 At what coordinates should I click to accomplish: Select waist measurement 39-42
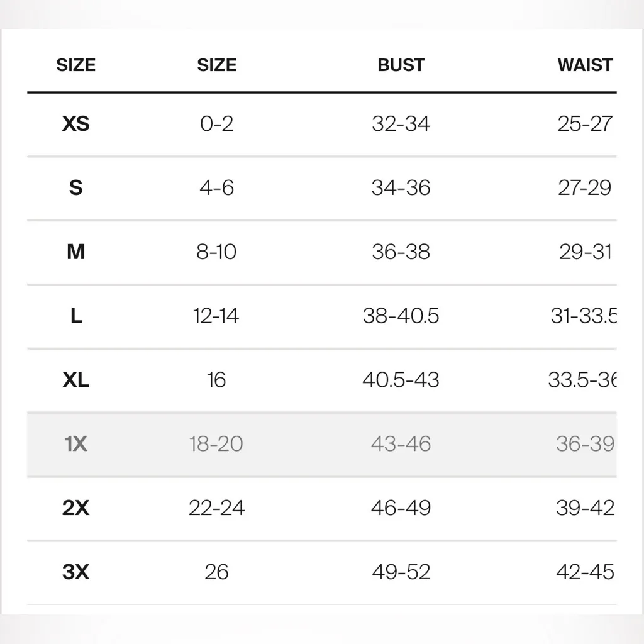click(585, 508)
